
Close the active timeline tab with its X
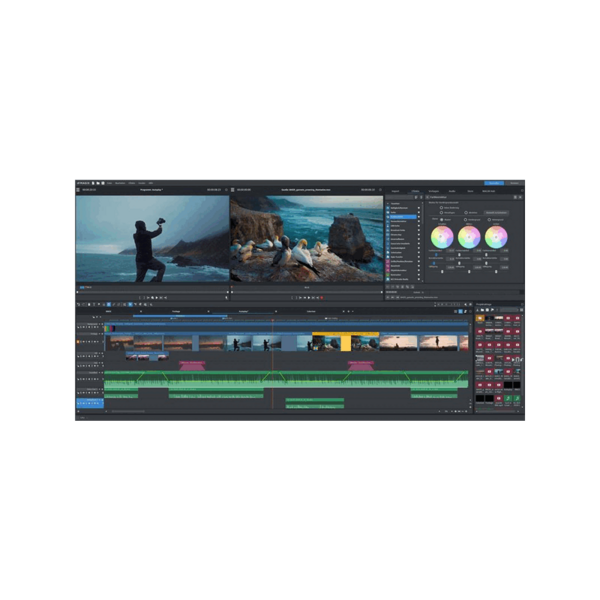tap(276, 311)
